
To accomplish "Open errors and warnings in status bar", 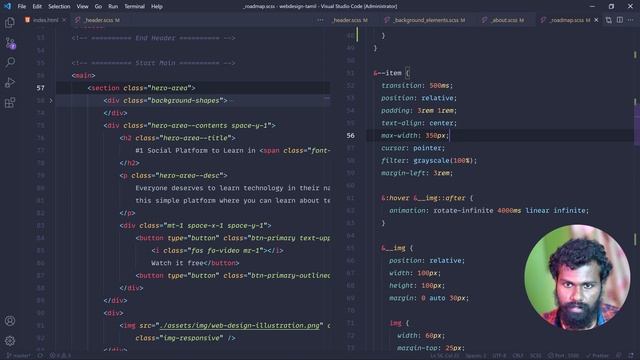I will pos(60,356).
